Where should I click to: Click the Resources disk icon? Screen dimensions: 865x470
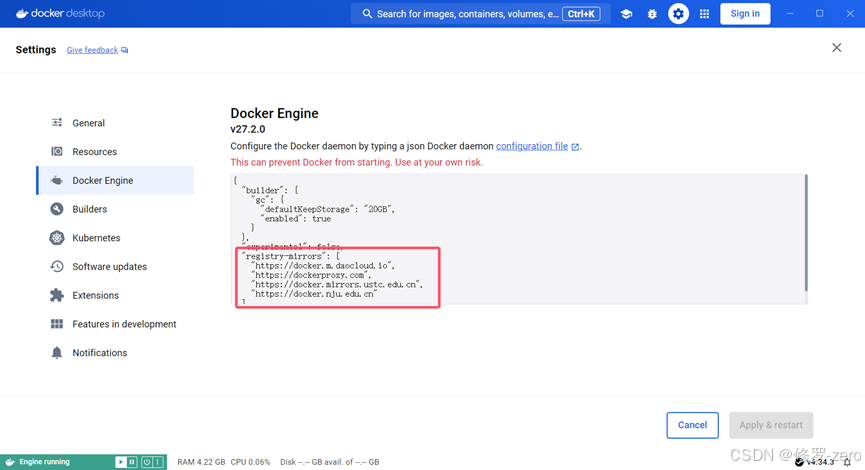tap(57, 151)
